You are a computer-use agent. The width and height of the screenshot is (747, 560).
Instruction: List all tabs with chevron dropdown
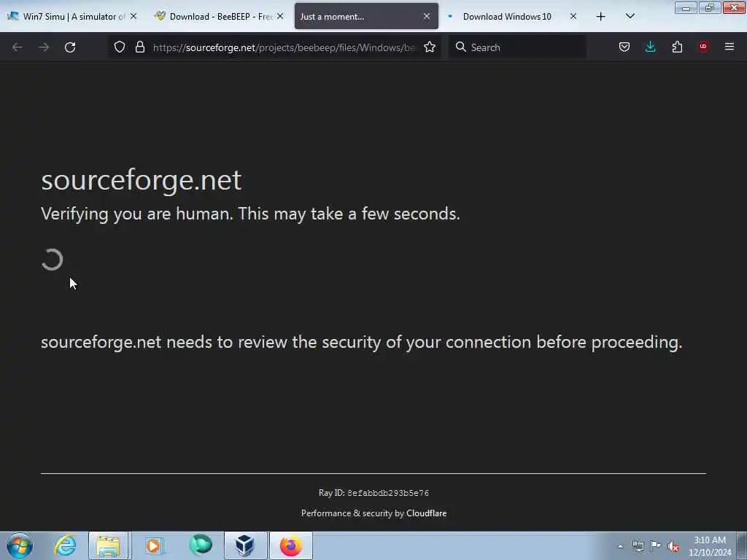(630, 16)
